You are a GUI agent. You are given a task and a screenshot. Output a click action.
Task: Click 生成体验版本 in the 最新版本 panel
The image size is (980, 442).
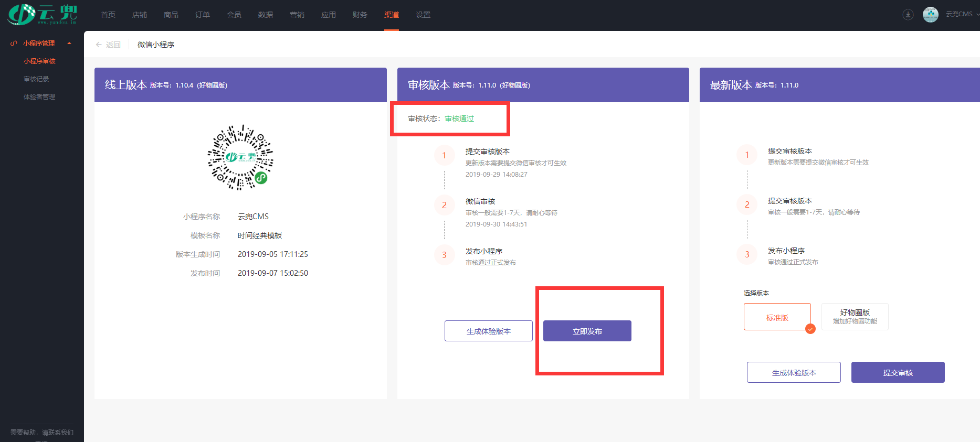coord(794,372)
